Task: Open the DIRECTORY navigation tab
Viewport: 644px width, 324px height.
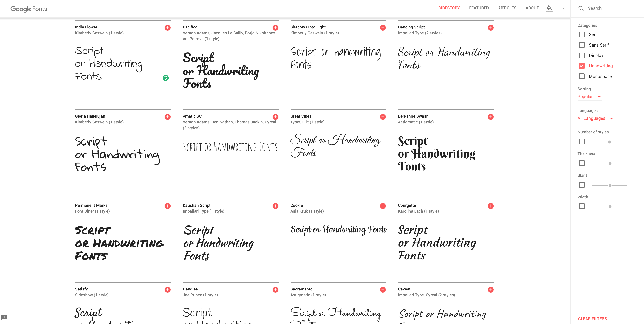Action: pyautogui.click(x=449, y=8)
